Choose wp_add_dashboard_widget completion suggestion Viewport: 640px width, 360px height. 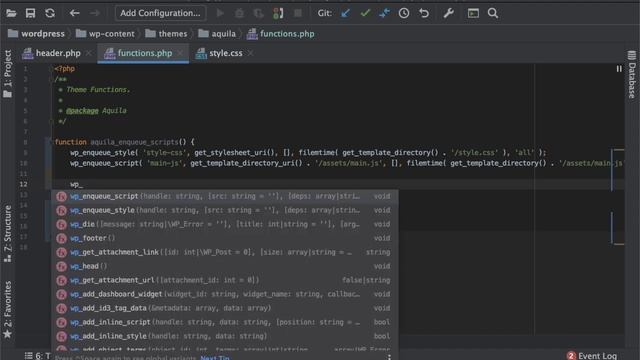(224, 294)
